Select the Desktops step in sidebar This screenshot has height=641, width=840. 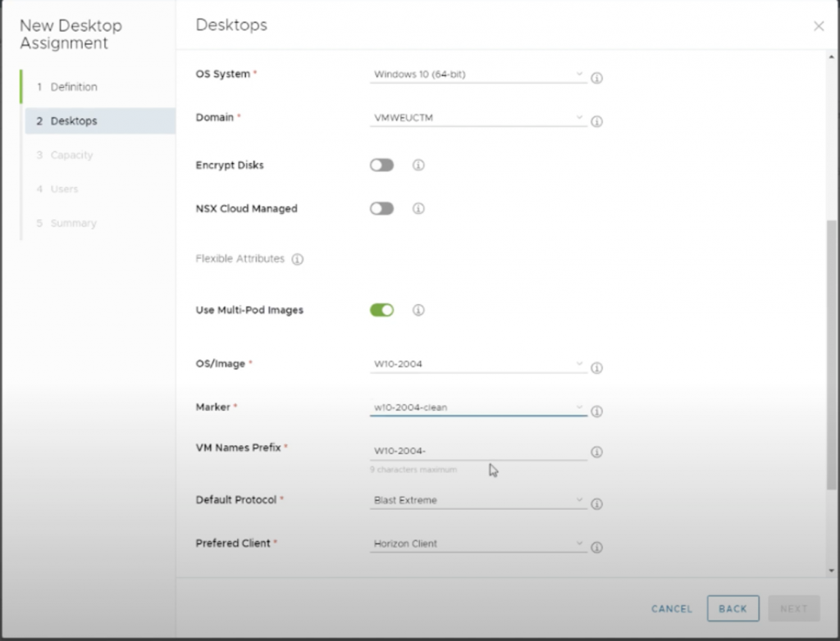click(x=74, y=121)
